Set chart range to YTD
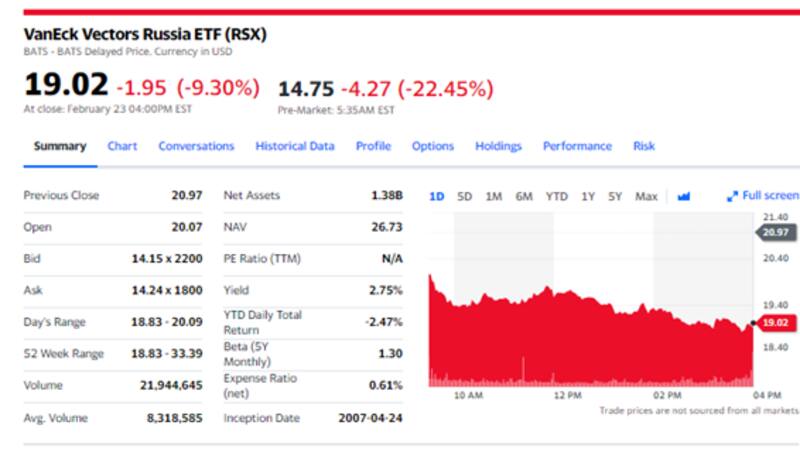The height and width of the screenshot is (456, 800). (556, 196)
